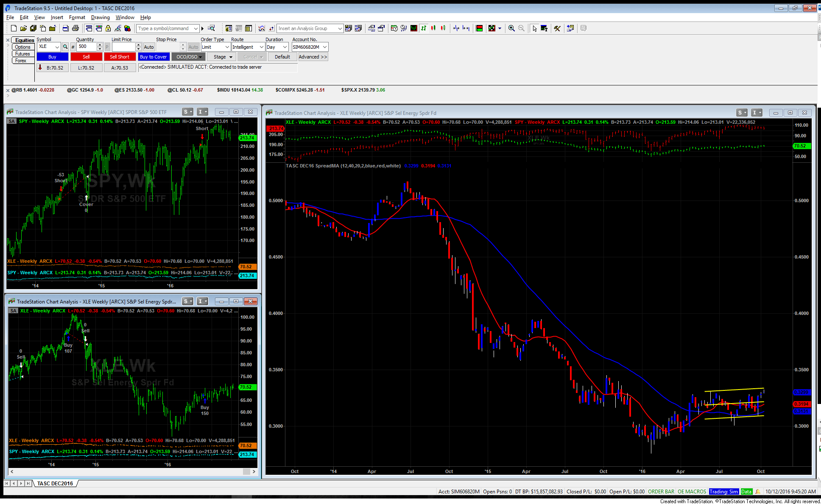821x504 pixels.
Task: Toggle the S symbol-link button on XLE main chart
Action: coord(742,113)
